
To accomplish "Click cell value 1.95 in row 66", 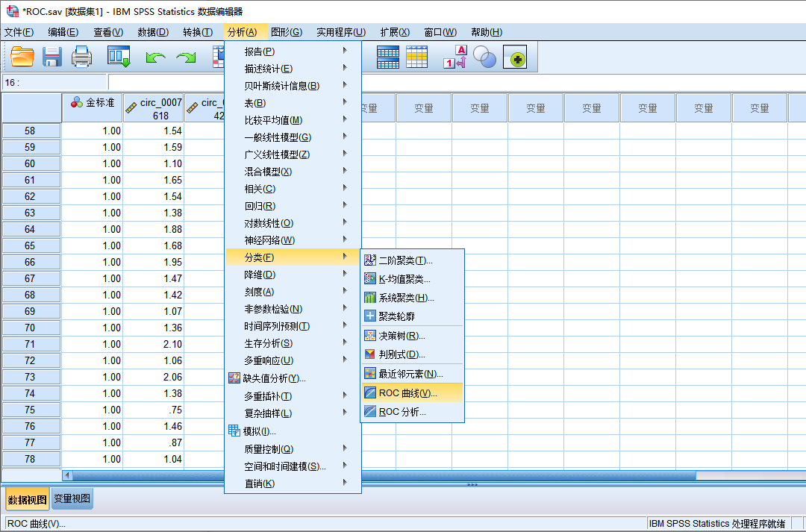I will pos(154,262).
